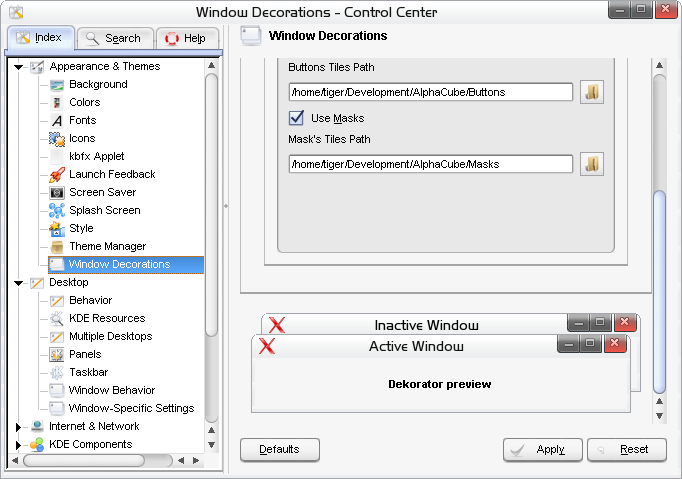Screen dimensions: 682x479
Task: Click the tree panel vertical scrollbar thumb
Action: tap(211, 204)
